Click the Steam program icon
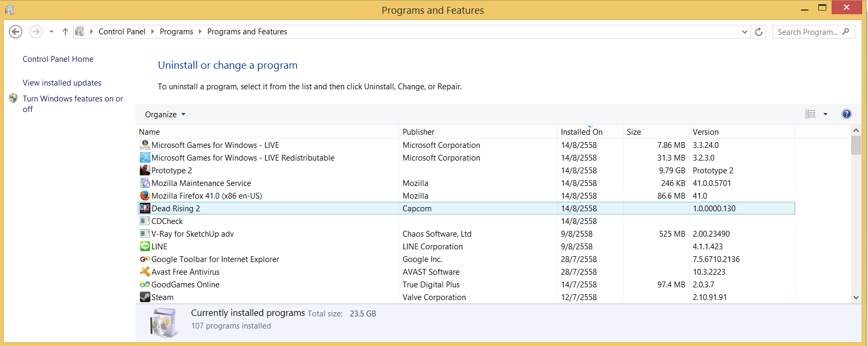The height and width of the screenshot is (346, 868). [x=145, y=297]
